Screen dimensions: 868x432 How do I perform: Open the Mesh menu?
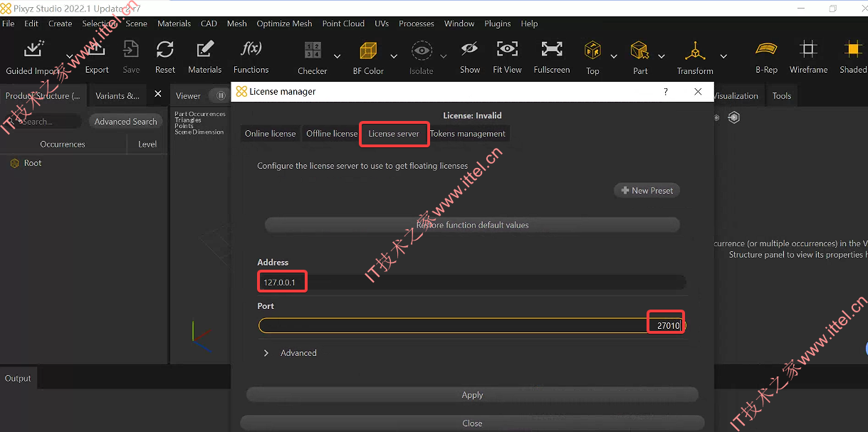coord(237,23)
